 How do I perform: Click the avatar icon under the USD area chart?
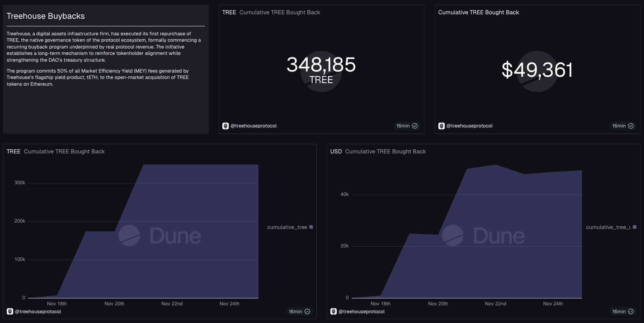click(x=334, y=311)
